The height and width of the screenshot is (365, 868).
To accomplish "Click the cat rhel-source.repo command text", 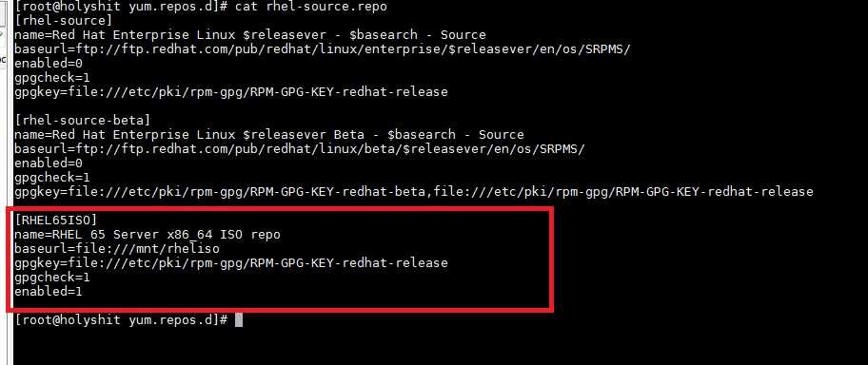I will (310, 7).
